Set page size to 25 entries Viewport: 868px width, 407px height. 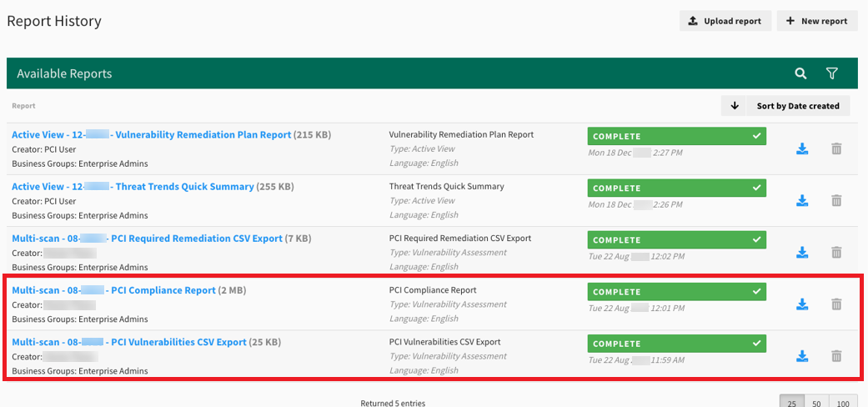point(792,403)
